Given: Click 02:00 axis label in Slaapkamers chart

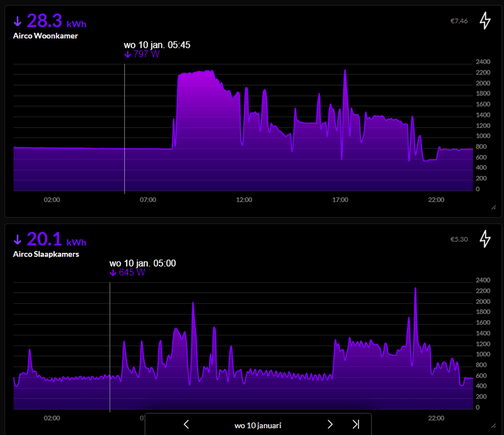Looking at the screenshot, I should [52, 418].
